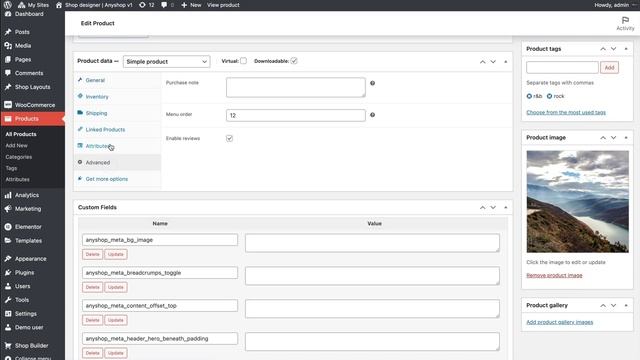Select the Advanced tab

pos(118,162)
